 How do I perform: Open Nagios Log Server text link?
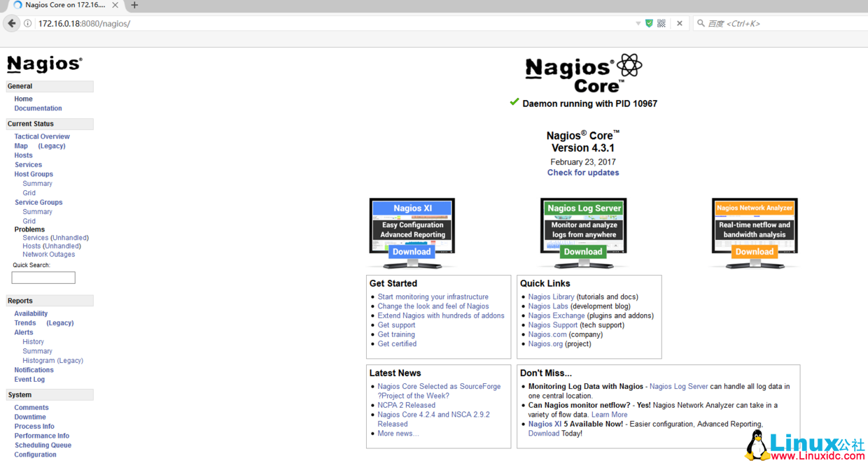[x=678, y=387]
